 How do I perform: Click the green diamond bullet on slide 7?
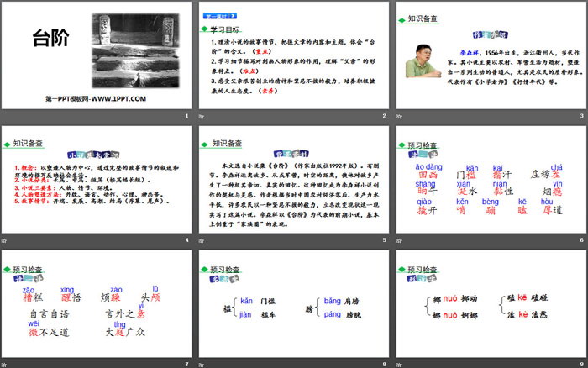[7, 270]
